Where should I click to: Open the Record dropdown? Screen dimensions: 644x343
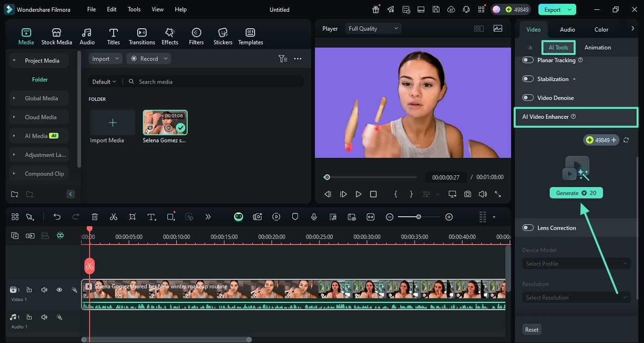pos(149,58)
